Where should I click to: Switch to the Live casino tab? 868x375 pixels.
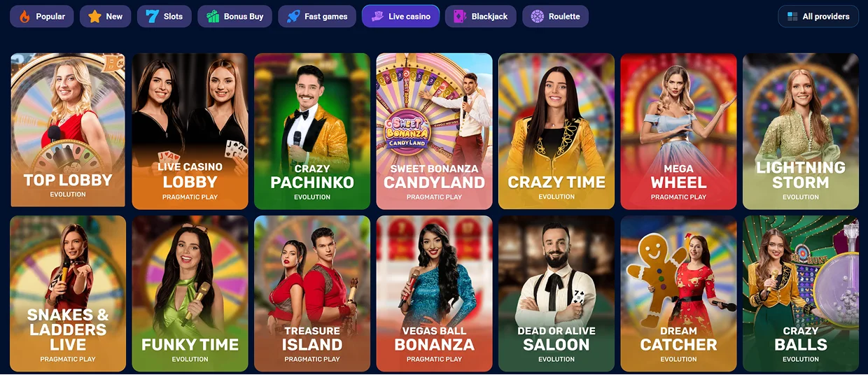[x=401, y=16]
